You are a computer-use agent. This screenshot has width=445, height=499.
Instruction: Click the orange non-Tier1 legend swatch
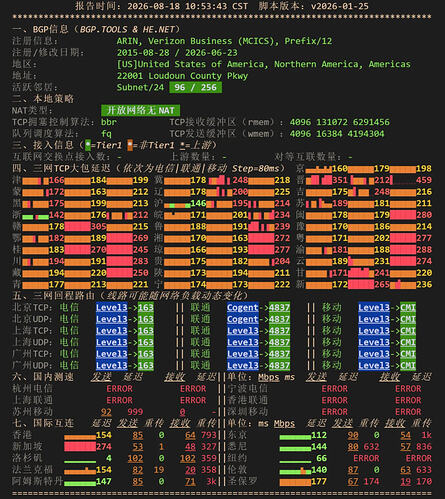coord(130,145)
